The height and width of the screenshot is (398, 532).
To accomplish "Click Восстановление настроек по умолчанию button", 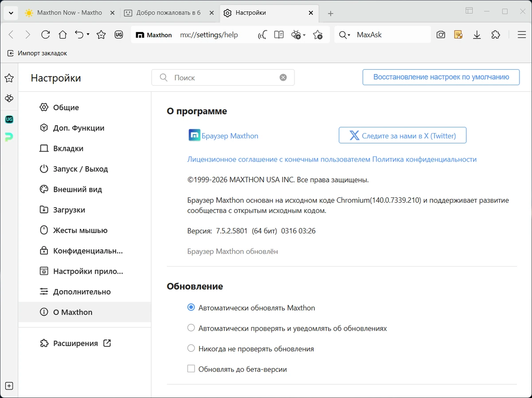I will click(441, 77).
